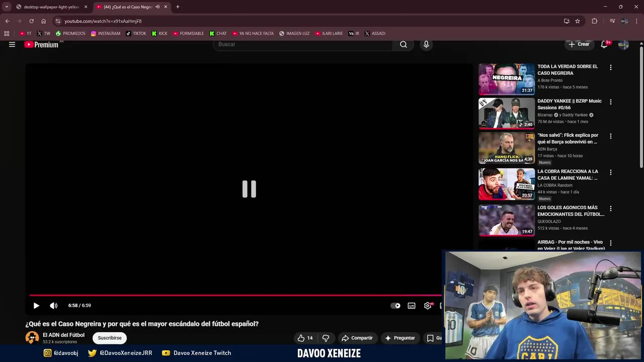This screenshot has height=362, width=644.
Task: Open the IMAGEN LUZ bookmark
Action: [294, 34]
